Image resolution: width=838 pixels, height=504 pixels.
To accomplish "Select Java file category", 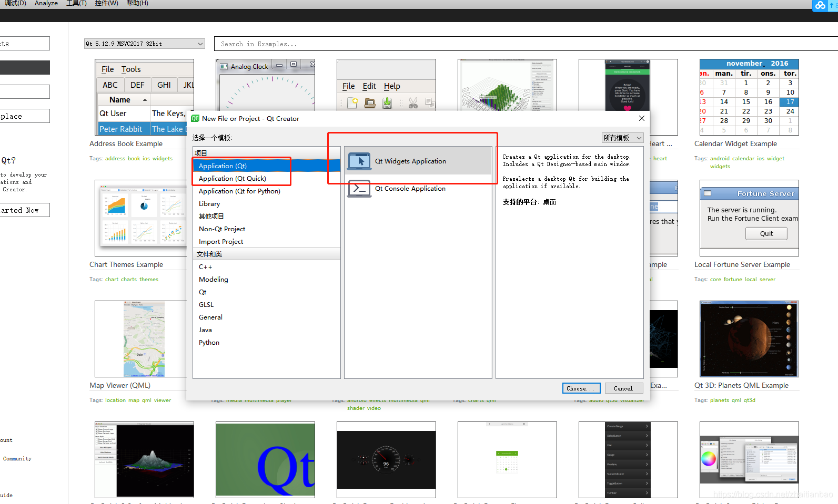I will coord(267,330).
